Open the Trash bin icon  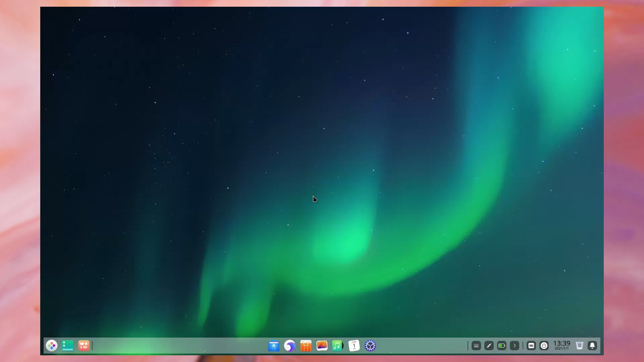580,346
